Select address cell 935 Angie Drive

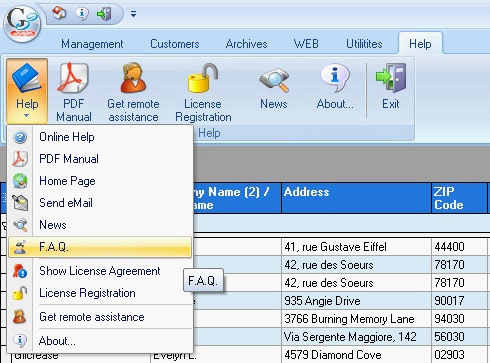coord(356,301)
